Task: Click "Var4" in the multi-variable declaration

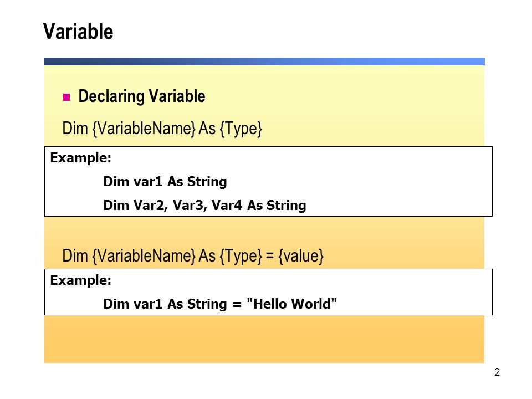Action: point(227,205)
